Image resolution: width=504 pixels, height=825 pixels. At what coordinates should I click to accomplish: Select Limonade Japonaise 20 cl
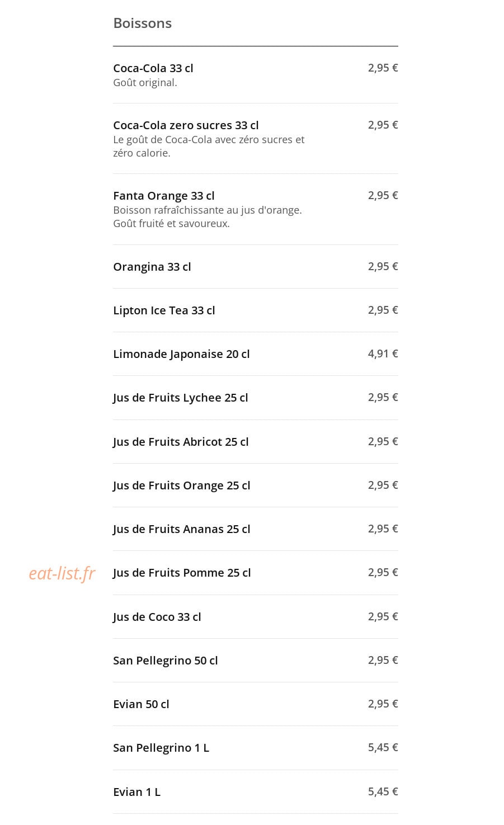coord(255,354)
